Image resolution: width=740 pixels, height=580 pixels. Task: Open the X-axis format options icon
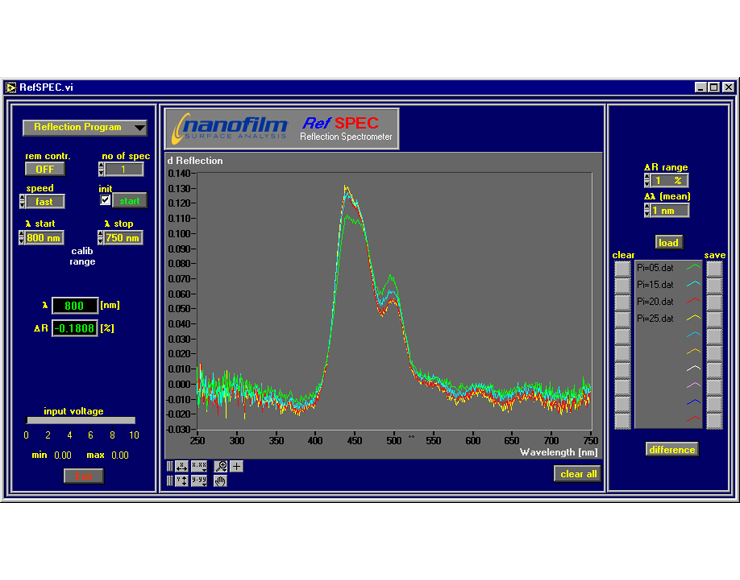point(199,466)
